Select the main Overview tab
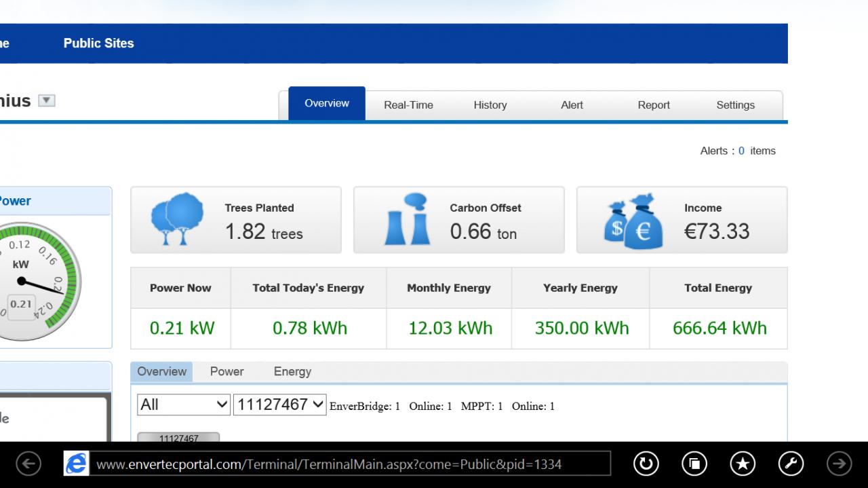Viewport: 868px width, 488px height. point(327,104)
